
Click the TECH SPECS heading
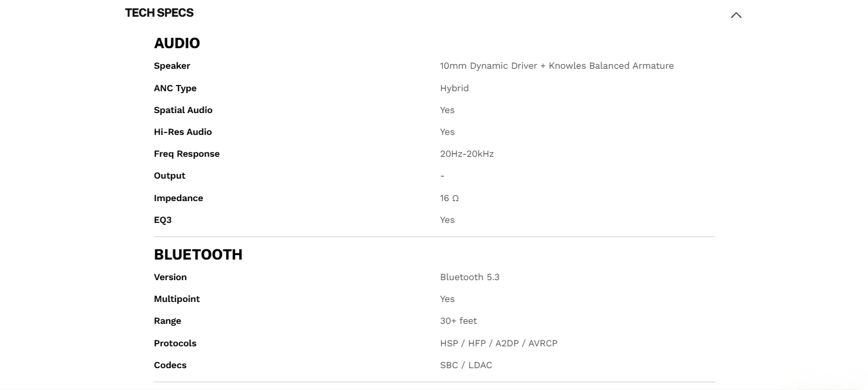(159, 13)
